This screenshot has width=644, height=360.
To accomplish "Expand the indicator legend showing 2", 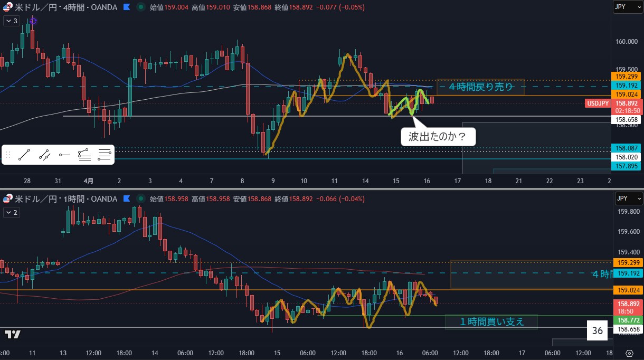I will pyautogui.click(x=11, y=212).
